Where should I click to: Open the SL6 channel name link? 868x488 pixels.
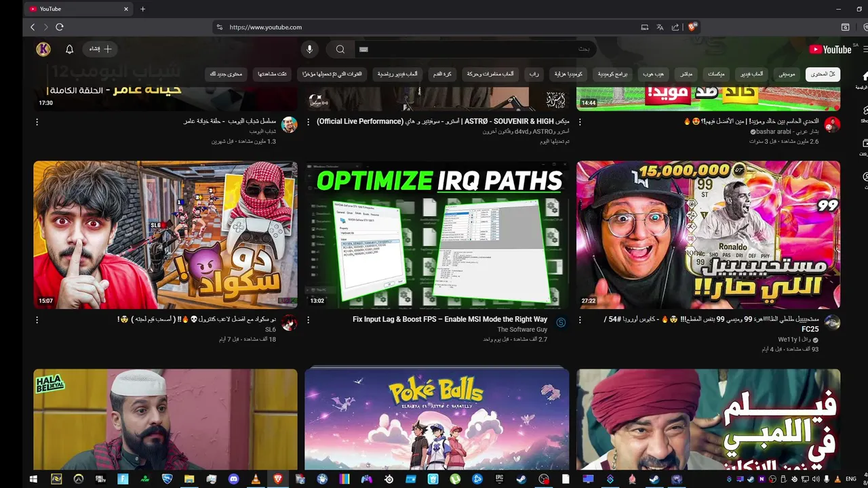(x=271, y=329)
